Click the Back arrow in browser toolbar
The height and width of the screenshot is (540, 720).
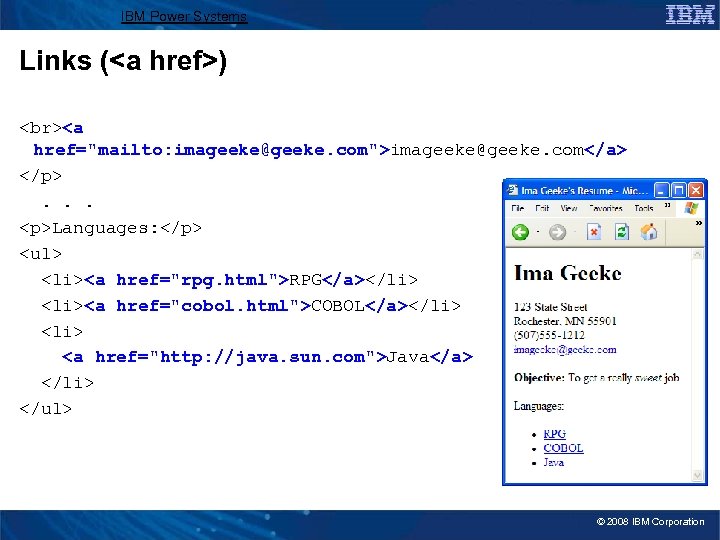tap(520, 232)
